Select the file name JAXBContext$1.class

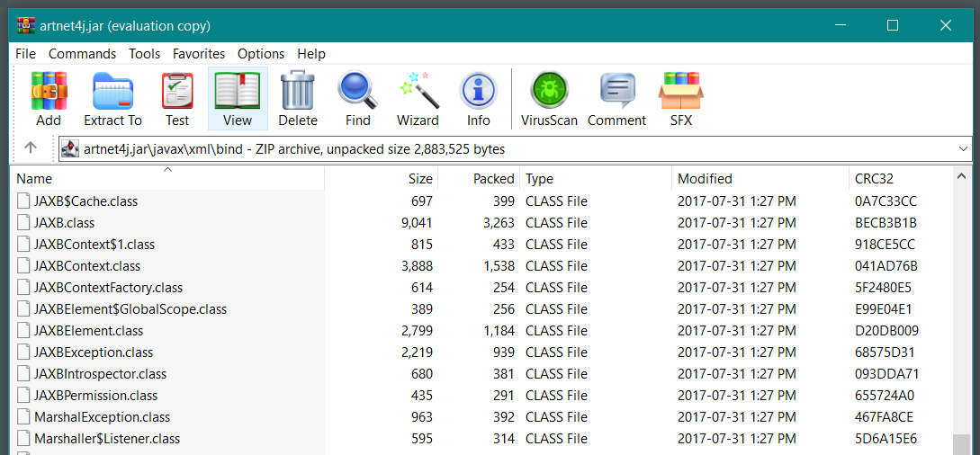pyautogui.click(x=94, y=244)
